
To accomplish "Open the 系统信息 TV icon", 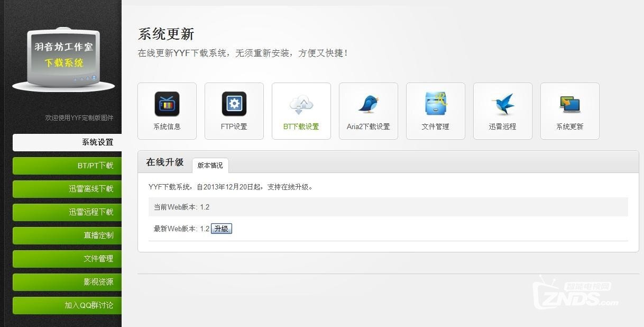I will pyautogui.click(x=167, y=104).
